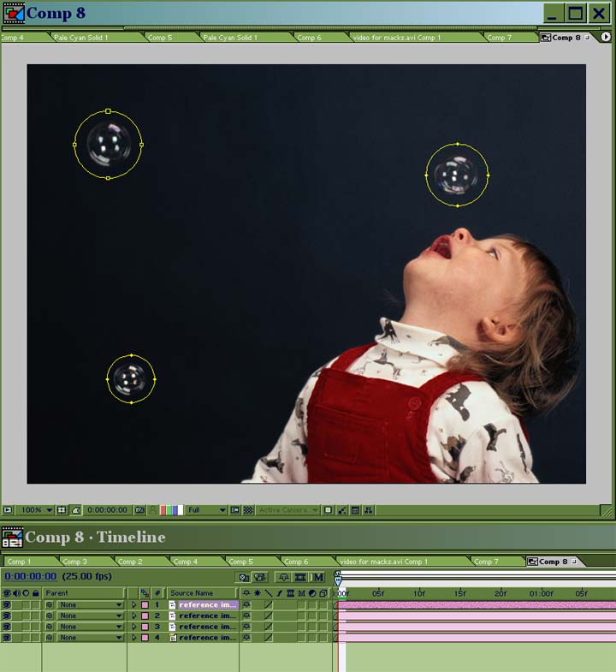616x672 pixels.
Task: Click the Source Name column header
Action: (202, 593)
